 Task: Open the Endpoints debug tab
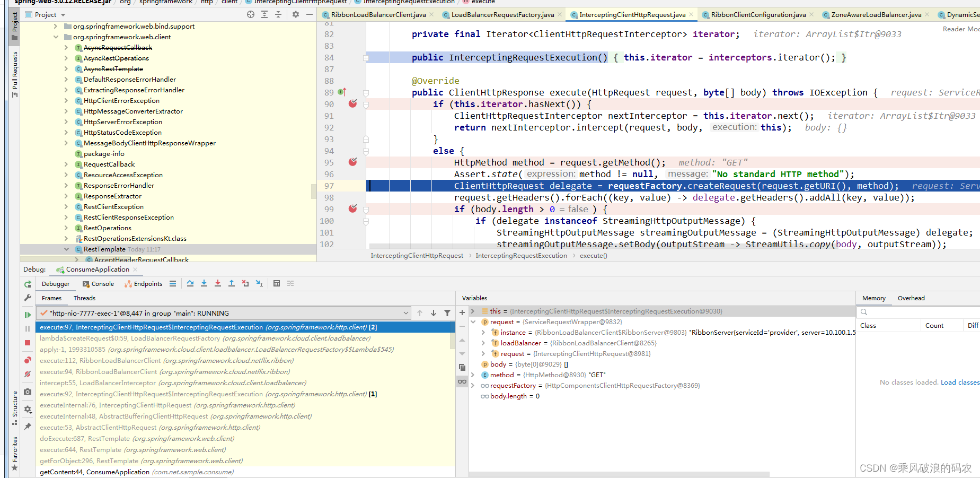point(143,284)
